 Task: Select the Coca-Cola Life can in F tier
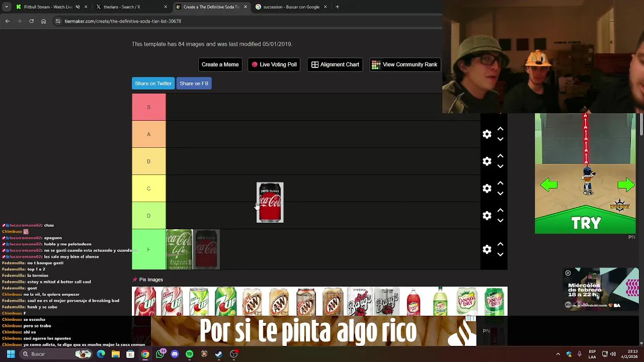(x=179, y=249)
